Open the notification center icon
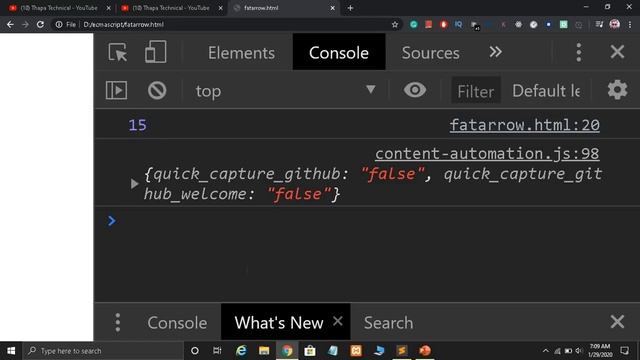This screenshot has height=360, width=640. coord(624,351)
